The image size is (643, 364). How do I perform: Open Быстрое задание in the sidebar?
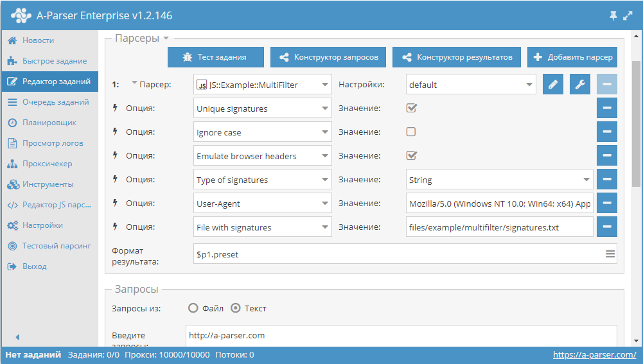(x=49, y=60)
